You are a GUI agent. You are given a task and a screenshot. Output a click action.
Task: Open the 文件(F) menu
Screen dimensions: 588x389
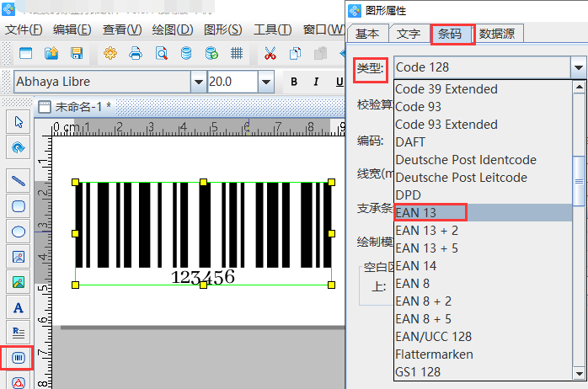coord(24,29)
